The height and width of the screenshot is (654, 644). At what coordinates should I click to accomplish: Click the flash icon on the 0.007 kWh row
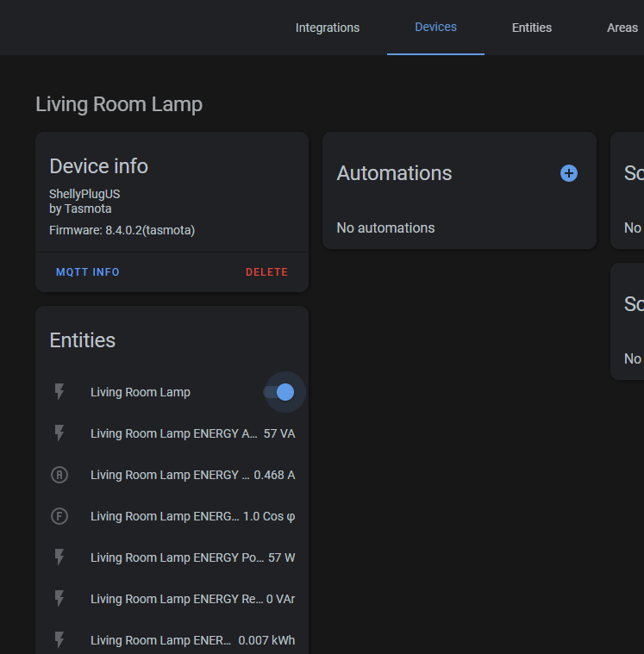coord(59,640)
